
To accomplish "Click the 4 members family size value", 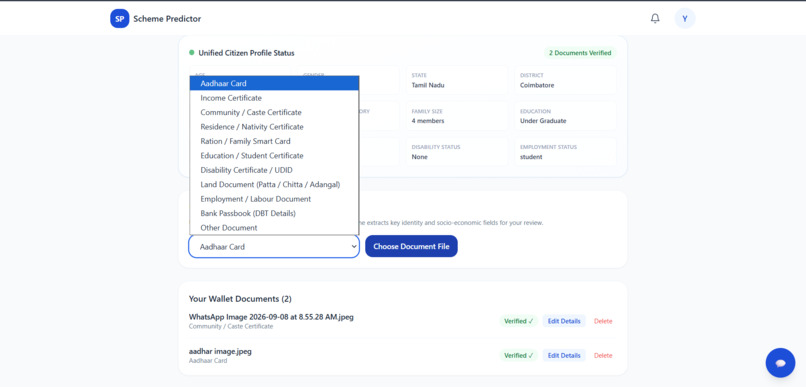I will pos(428,121).
